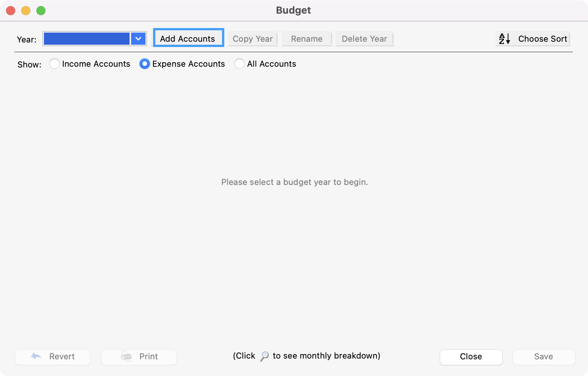Image resolution: width=588 pixels, height=376 pixels.
Task: Click the Add Accounts button
Action: (188, 39)
